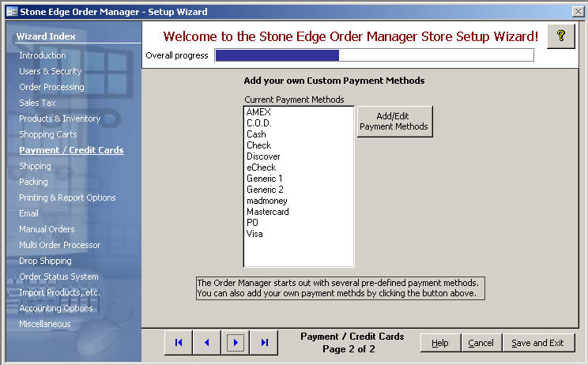588x365 pixels.
Task: Open Products & Inventory section
Action: [x=59, y=119]
